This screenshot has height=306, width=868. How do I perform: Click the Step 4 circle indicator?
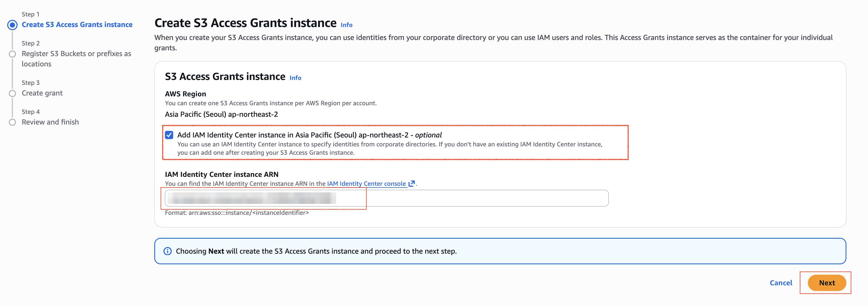[x=12, y=122]
